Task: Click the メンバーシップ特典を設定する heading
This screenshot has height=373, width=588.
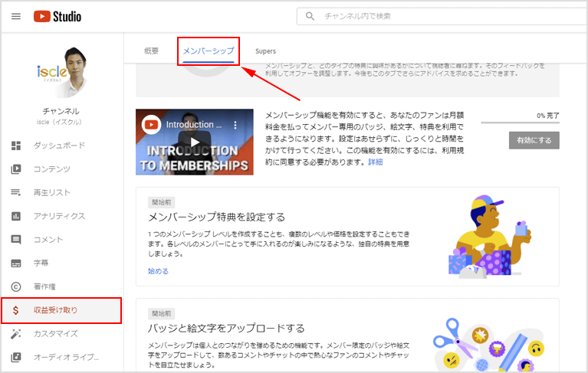Action: tap(217, 217)
